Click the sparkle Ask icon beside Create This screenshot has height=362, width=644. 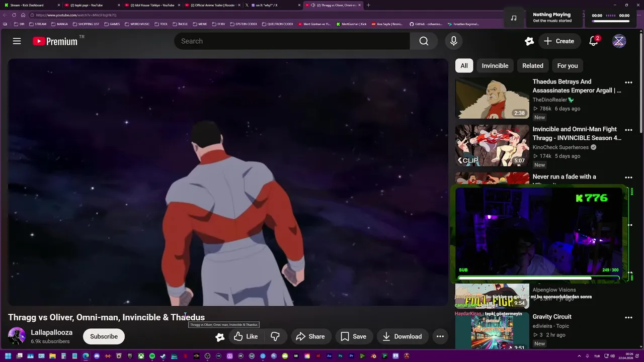coord(529,41)
